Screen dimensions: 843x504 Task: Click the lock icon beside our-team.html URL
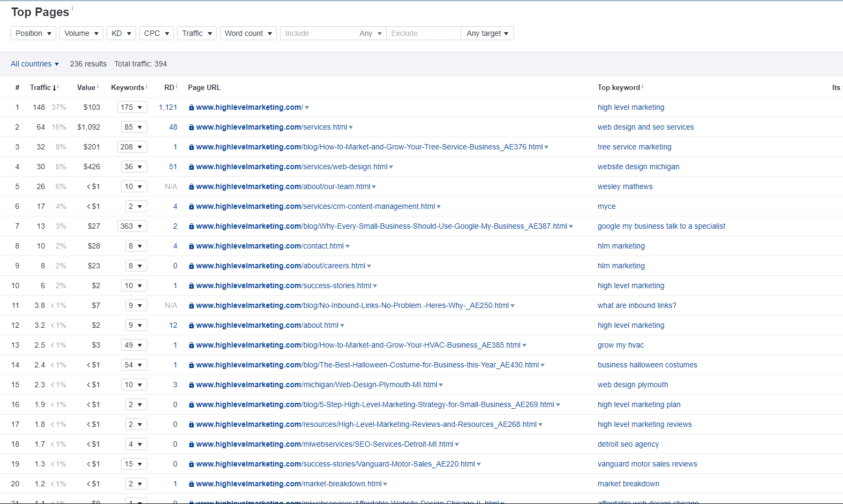[x=191, y=186]
